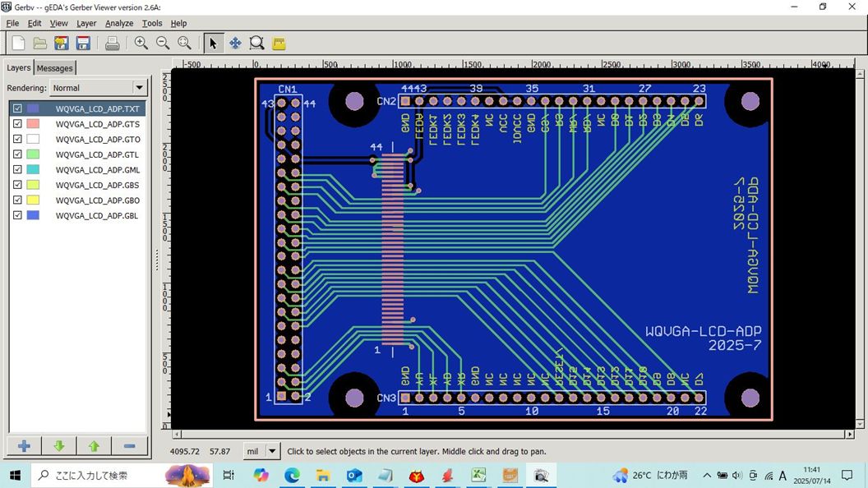
Task: Uncheck the WQVGA_LCD_ADP.GTL layer checkbox
Action: click(17, 154)
